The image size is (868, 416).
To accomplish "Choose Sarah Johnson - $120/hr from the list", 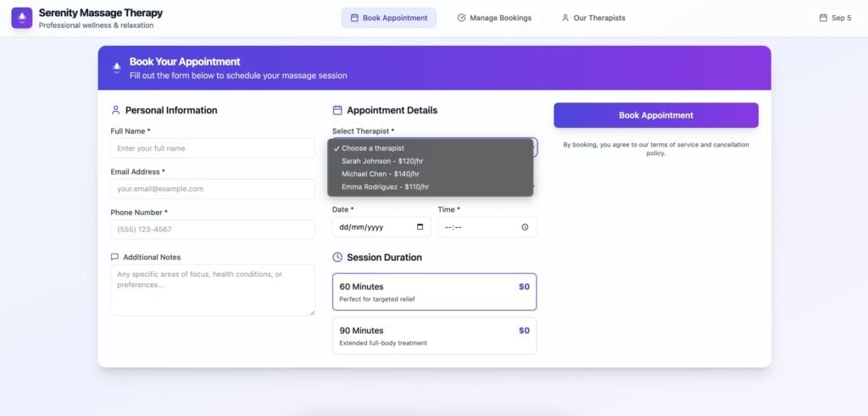I will [x=381, y=161].
